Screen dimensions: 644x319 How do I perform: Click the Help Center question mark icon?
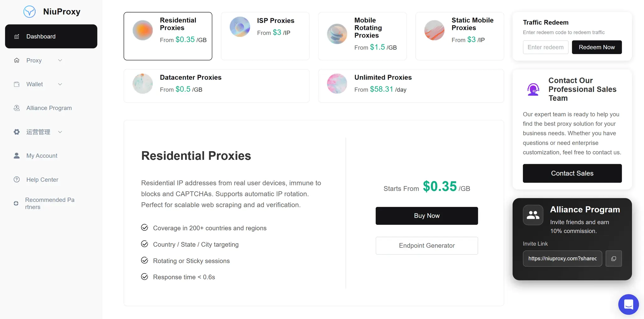17,180
